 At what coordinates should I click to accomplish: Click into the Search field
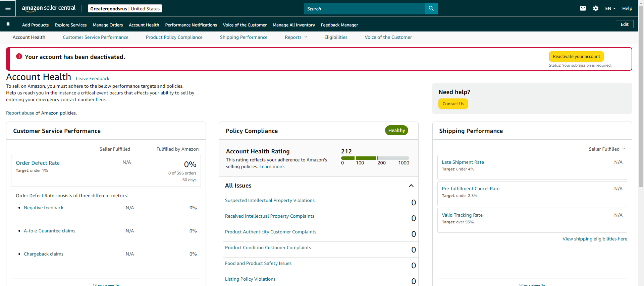coord(364,8)
